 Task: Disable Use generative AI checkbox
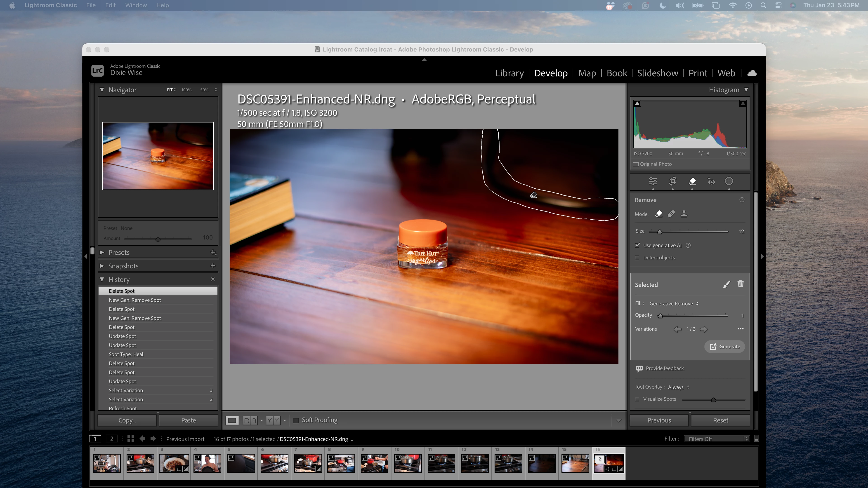pyautogui.click(x=637, y=245)
